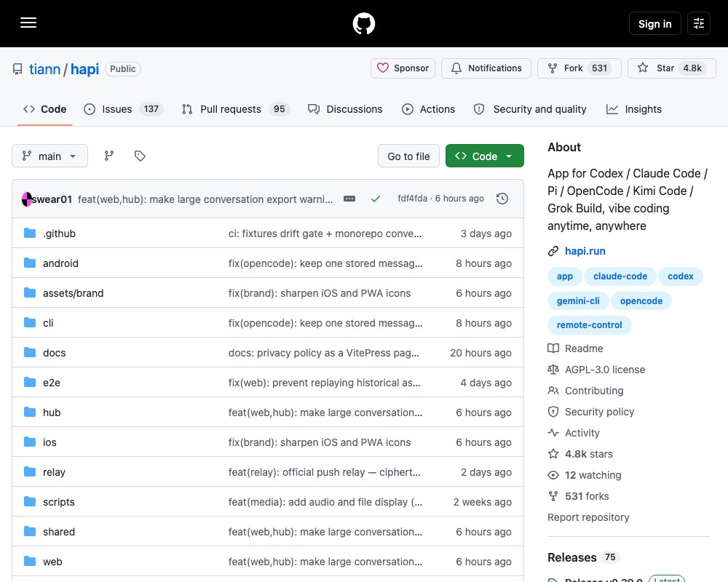Open the swear01 author link
728x582 pixels.
coord(52,199)
